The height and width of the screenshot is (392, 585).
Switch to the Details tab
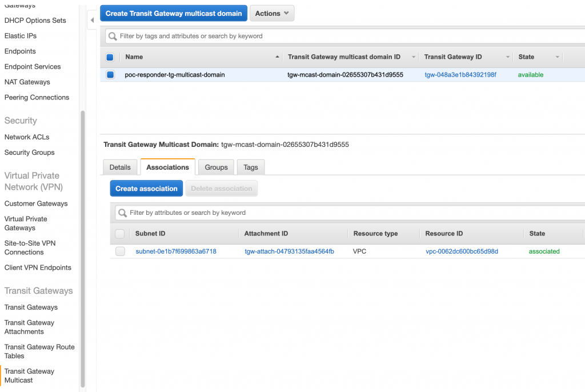[120, 167]
